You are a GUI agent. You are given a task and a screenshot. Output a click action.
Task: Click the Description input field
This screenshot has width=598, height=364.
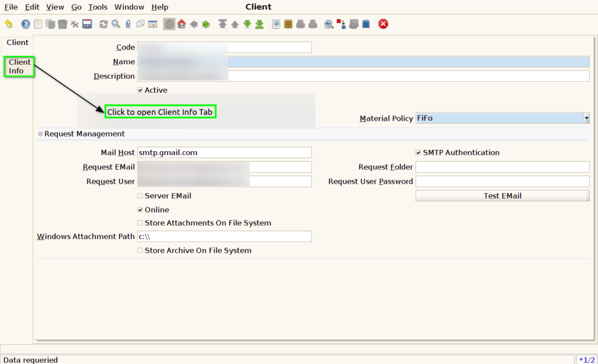363,76
